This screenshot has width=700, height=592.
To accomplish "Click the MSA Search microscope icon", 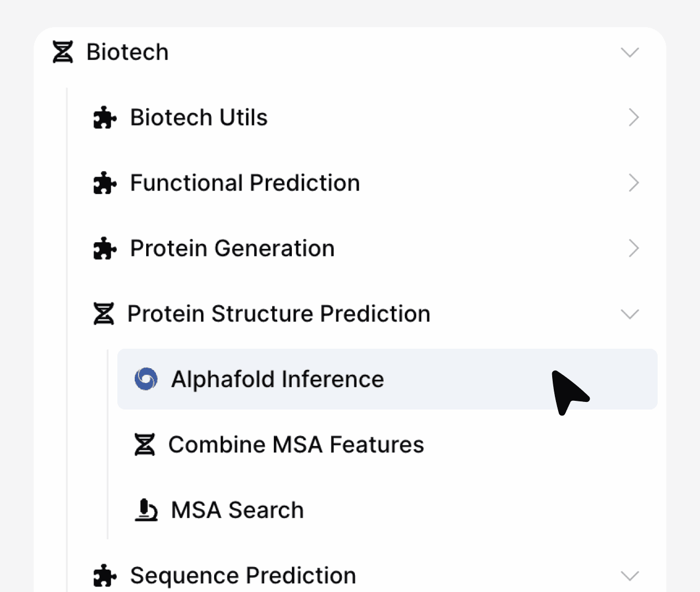I will pyautogui.click(x=146, y=511).
